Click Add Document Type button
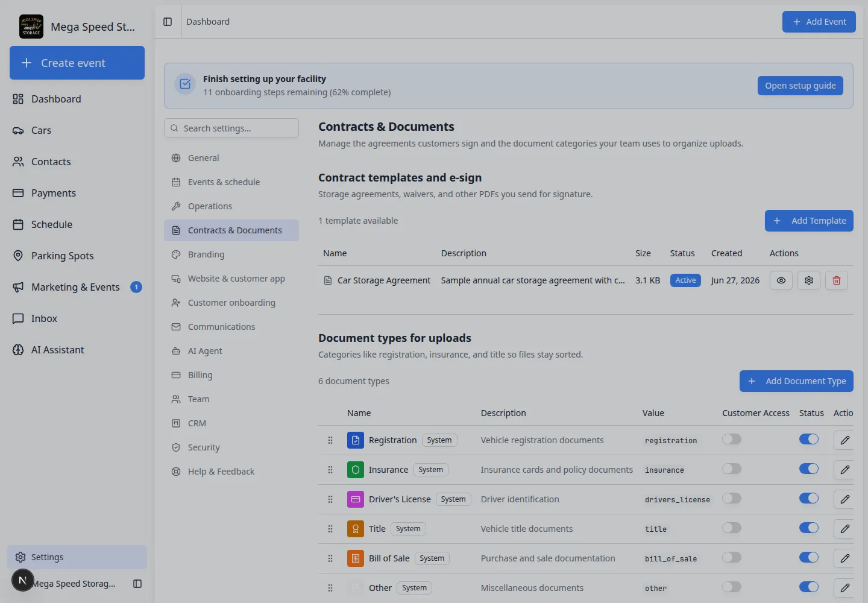 (796, 381)
